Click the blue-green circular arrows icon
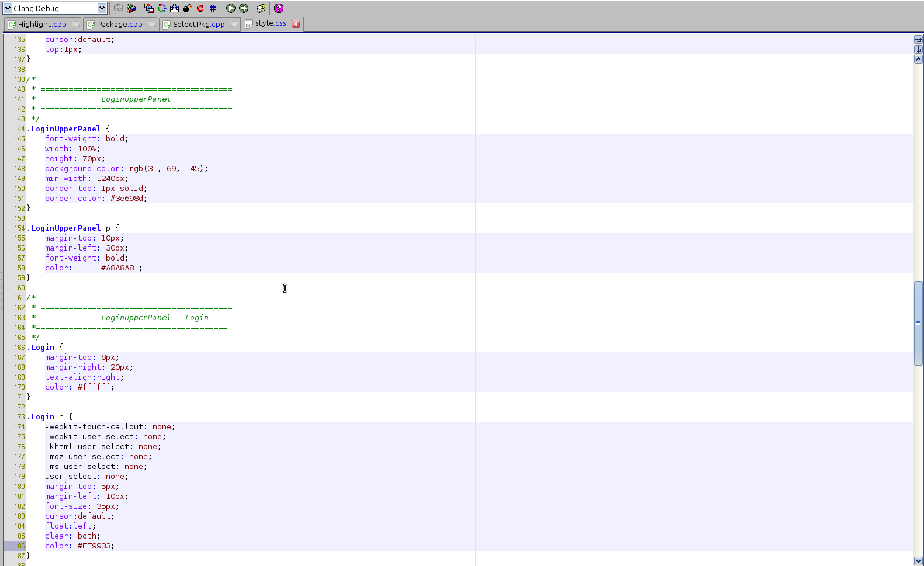924x566 pixels. click(162, 8)
